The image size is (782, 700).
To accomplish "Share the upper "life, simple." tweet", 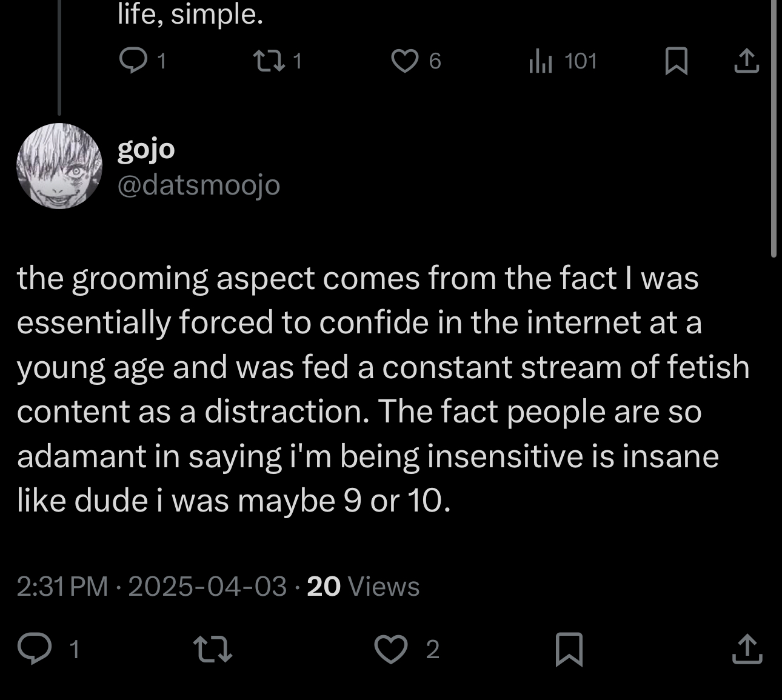I will coord(746,61).
